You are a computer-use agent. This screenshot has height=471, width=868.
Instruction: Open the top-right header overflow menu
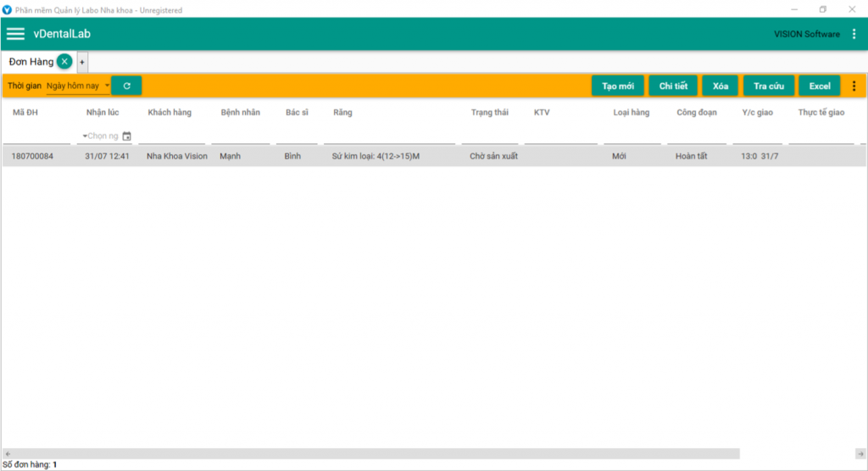[854, 34]
